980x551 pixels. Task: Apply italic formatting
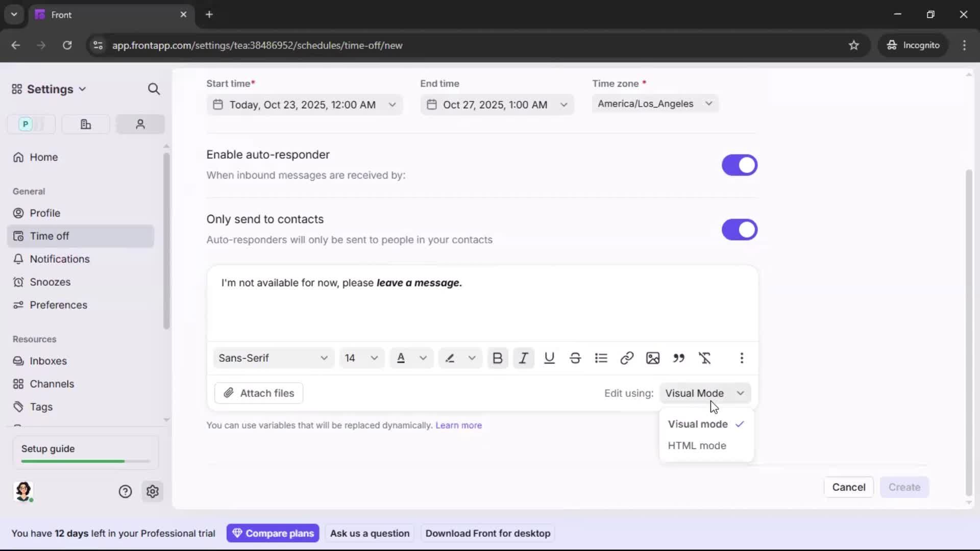click(x=523, y=358)
